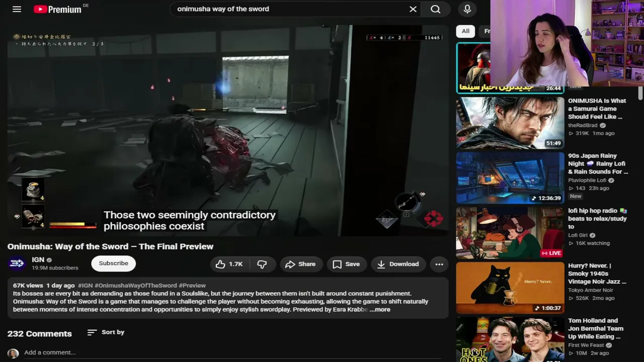This screenshot has width=644, height=362.
Task: Download the Onimusha preview video
Action: [x=398, y=264]
